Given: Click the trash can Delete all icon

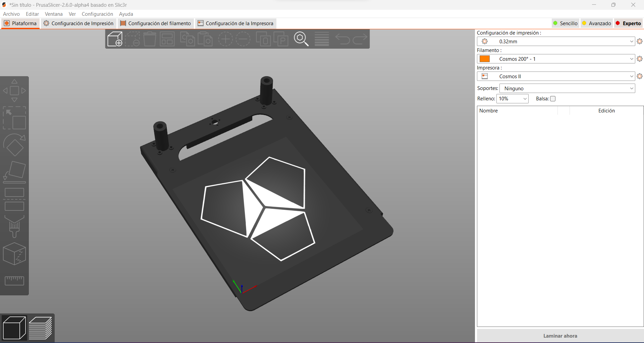Looking at the screenshot, I should 150,39.
